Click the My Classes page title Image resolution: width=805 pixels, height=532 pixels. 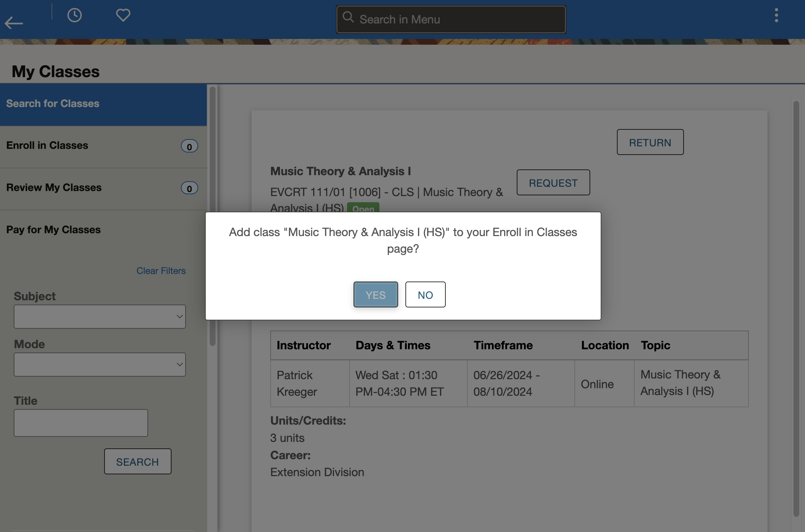[55, 71]
